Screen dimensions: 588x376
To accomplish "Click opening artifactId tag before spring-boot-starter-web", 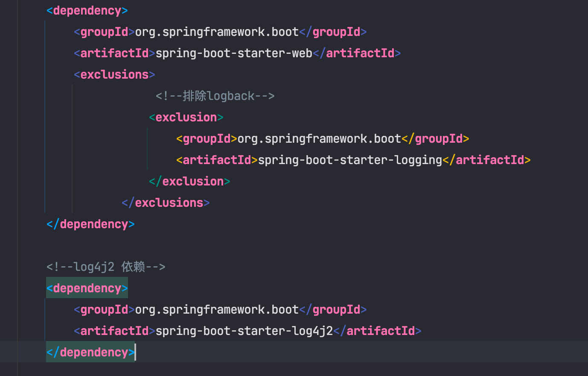I will 114,53.
